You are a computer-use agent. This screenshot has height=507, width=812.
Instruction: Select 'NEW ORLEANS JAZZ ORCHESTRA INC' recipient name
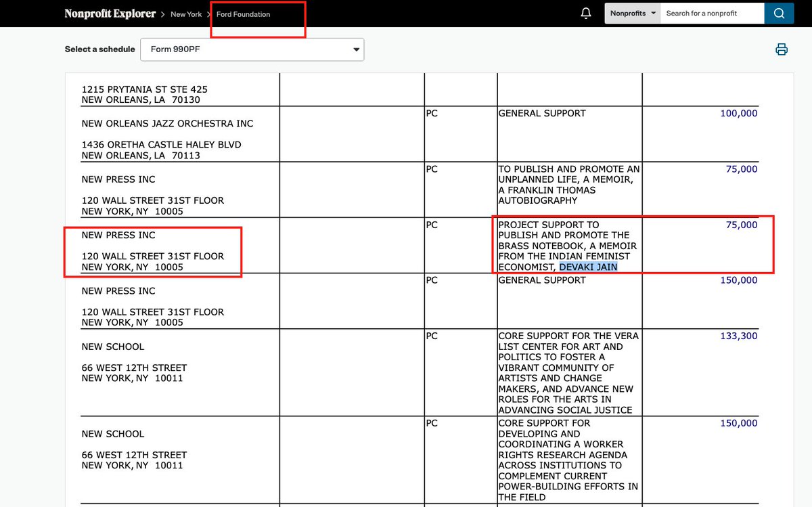click(x=167, y=124)
